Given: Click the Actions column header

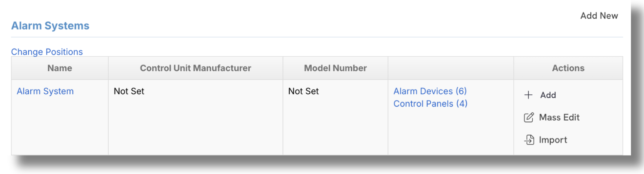Looking at the screenshot, I should 568,68.
